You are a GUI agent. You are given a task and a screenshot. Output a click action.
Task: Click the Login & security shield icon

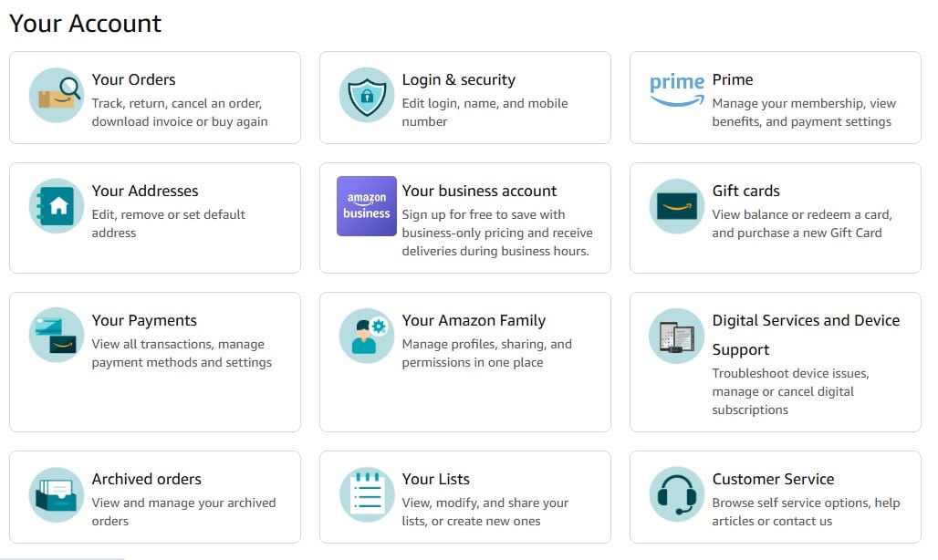point(367,95)
